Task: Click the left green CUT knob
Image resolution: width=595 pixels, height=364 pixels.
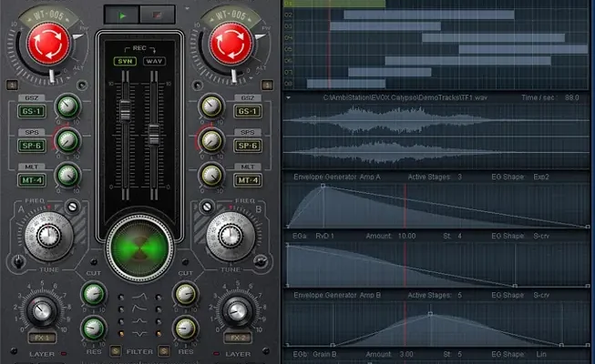Action: click(92, 294)
